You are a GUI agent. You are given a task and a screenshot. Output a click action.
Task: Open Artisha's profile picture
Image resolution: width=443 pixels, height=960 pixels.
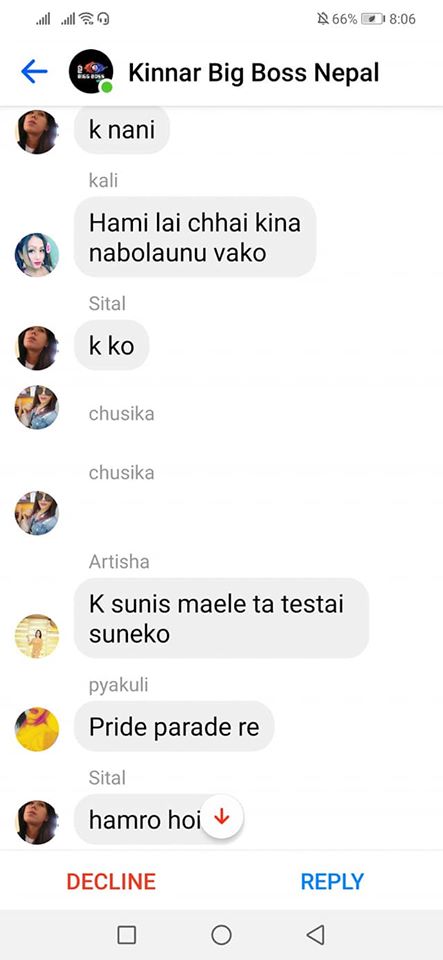37,636
